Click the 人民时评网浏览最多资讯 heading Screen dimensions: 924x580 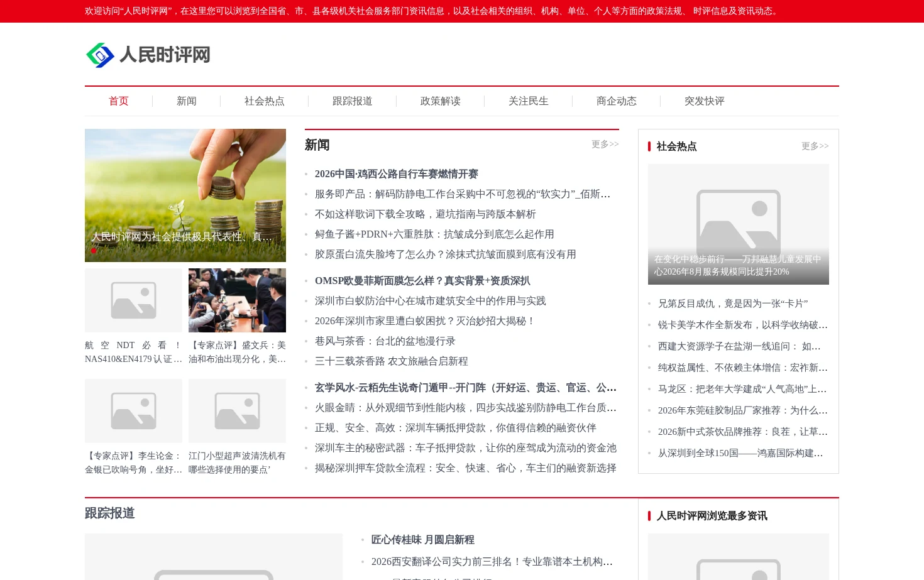point(712,516)
